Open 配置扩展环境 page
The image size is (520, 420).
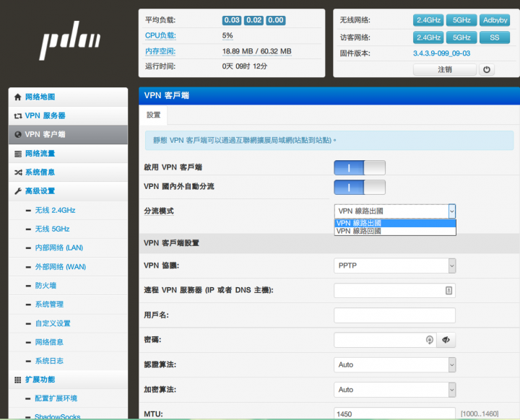(56, 398)
